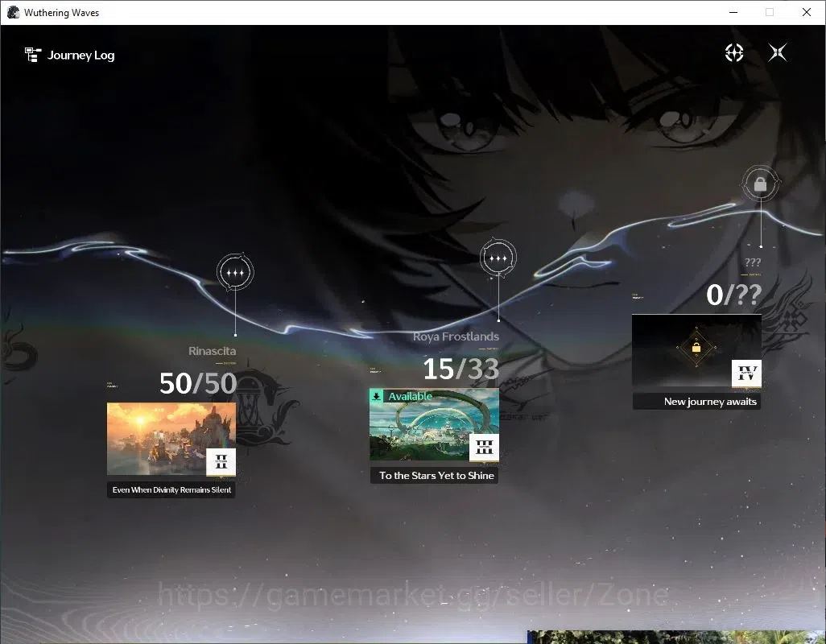
Task: Click the 15/33 progress counter
Action: 461,369
